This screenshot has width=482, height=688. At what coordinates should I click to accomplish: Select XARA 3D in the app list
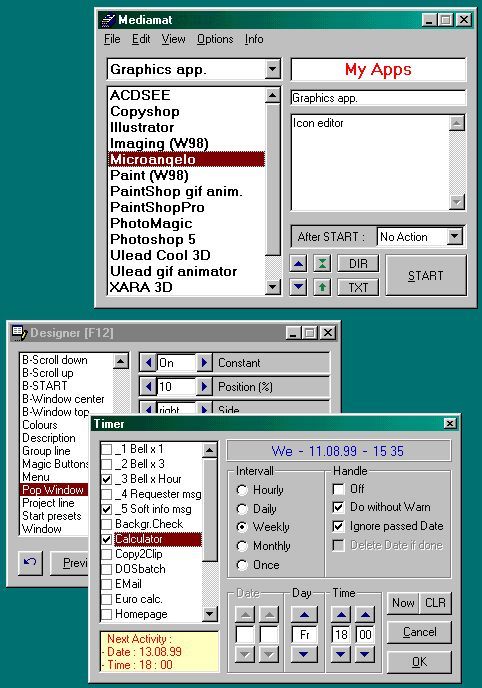186,287
